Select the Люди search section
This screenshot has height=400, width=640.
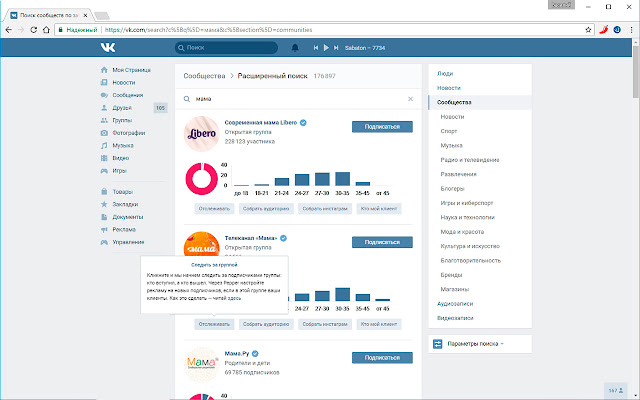tap(445, 73)
